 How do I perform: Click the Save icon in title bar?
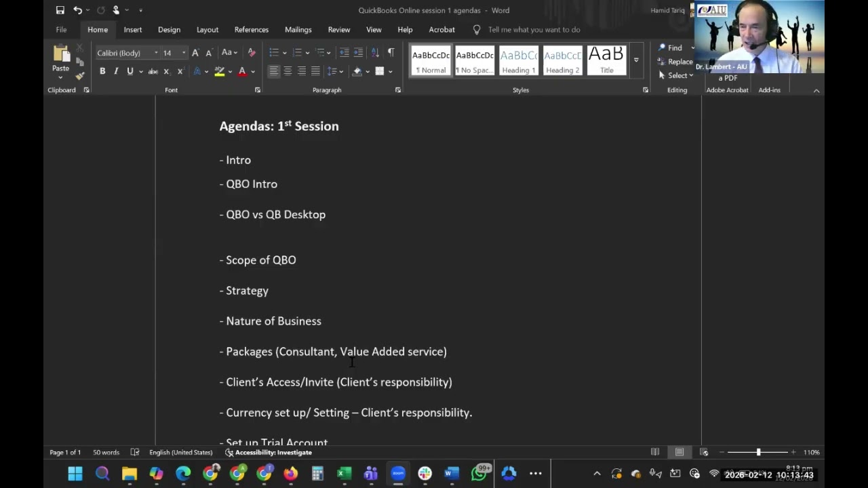(x=60, y=10)
